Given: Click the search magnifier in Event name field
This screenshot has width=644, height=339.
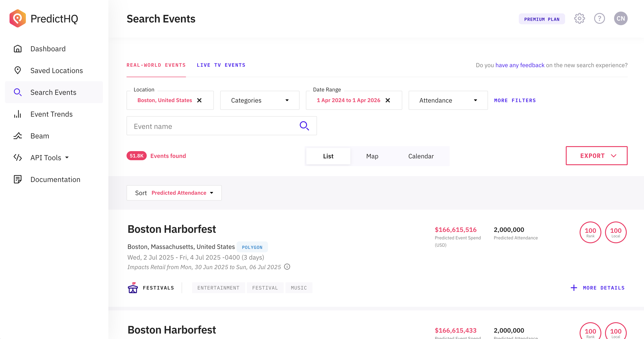Looking at the screenshot, I should tap(304, 126).
